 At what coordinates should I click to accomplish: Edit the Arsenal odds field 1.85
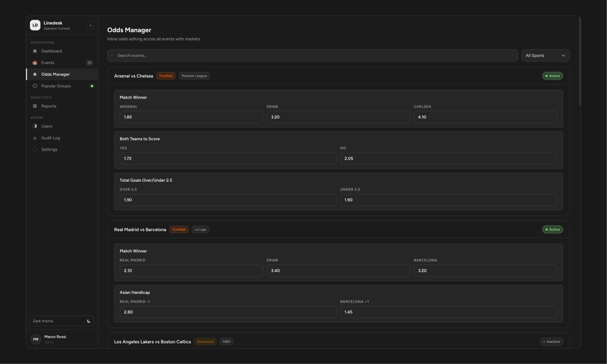coord(191,117)
